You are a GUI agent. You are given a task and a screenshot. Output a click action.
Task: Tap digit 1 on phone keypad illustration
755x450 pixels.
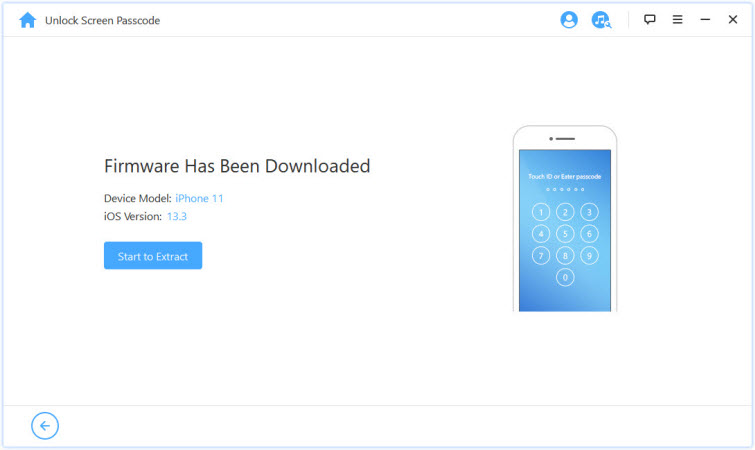pyautogui.click(x=541, y=212)
